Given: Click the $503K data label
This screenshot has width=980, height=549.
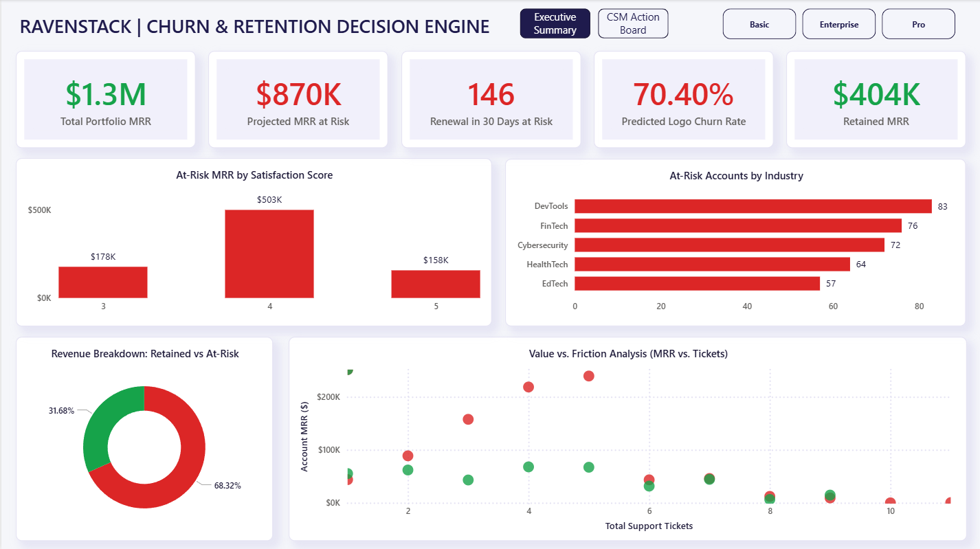Looking at the screenshot, I should pyautogui.click(x=269, y=199).
